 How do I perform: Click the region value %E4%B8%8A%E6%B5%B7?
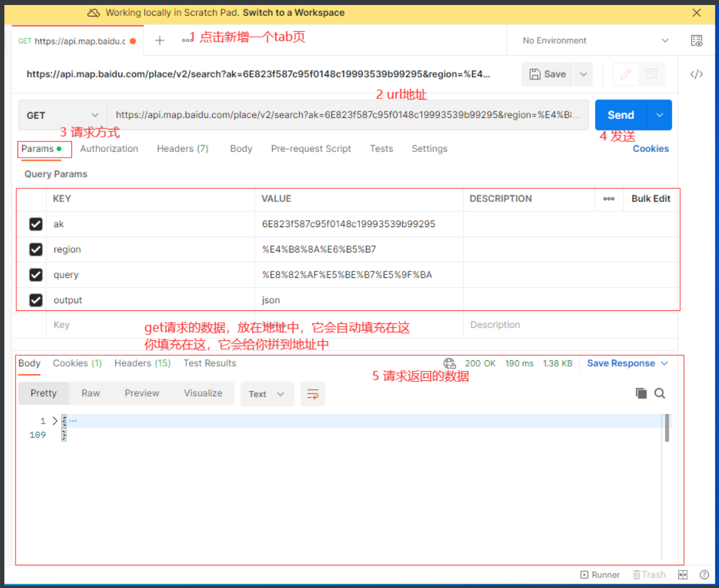click(x=319, y=250)
